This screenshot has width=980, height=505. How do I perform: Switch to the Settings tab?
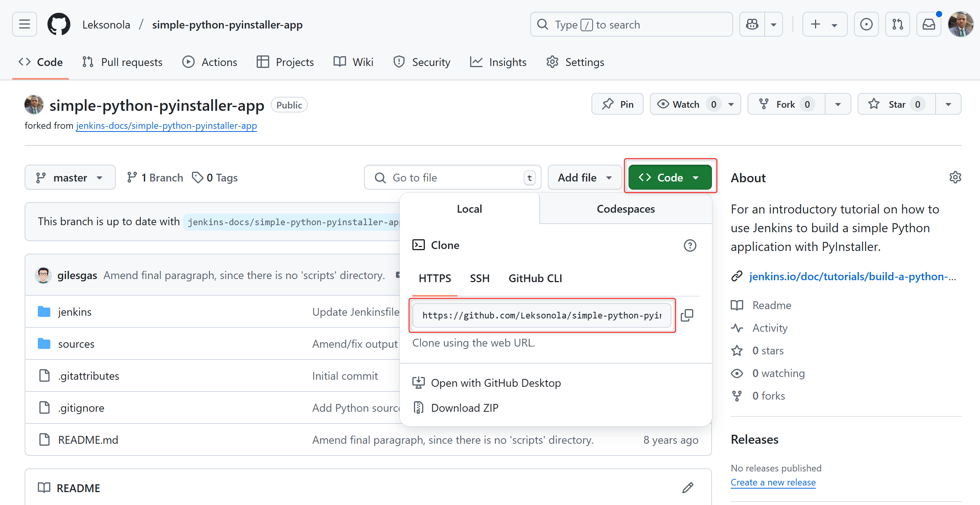[575, 62]
